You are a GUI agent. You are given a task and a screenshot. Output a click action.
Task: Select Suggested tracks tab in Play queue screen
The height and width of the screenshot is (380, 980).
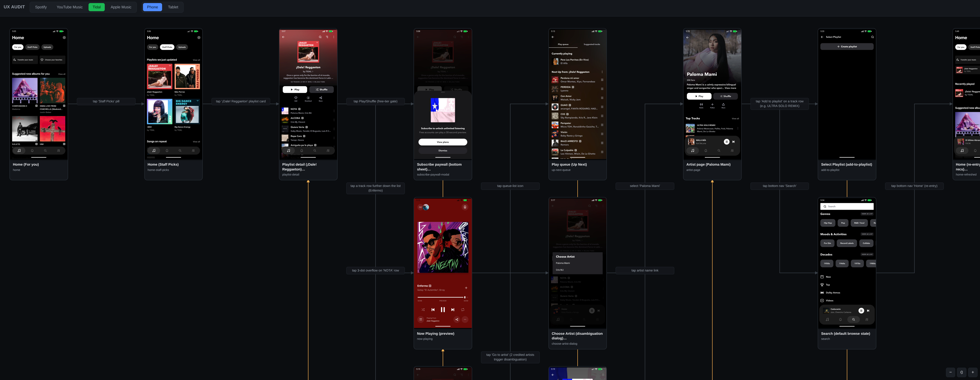(x=592, y=45)
